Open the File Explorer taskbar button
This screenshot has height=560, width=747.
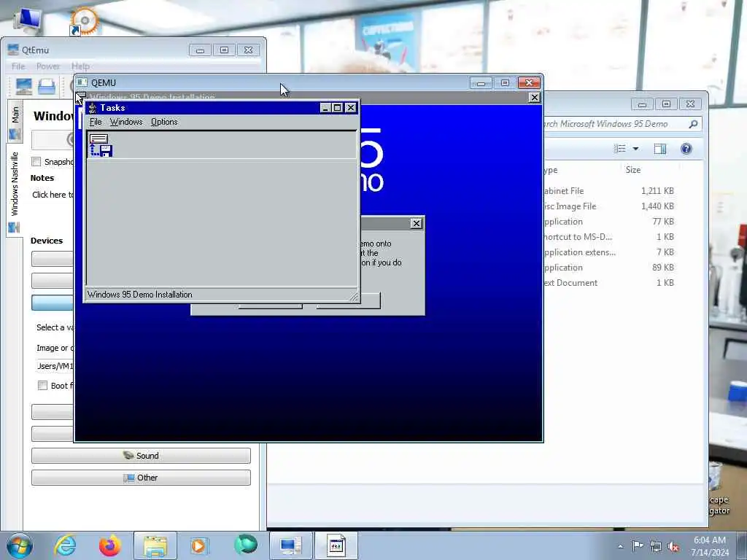tap(155, 545)
